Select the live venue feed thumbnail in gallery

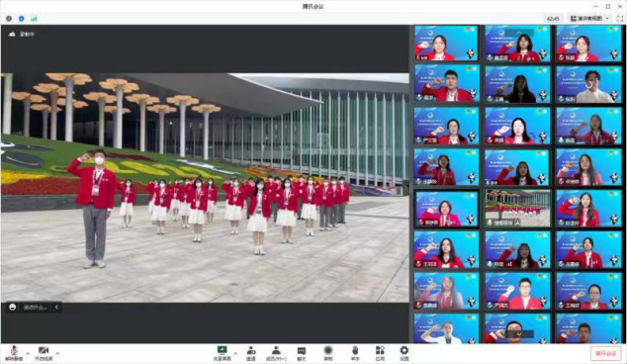(x=517, y=208)
